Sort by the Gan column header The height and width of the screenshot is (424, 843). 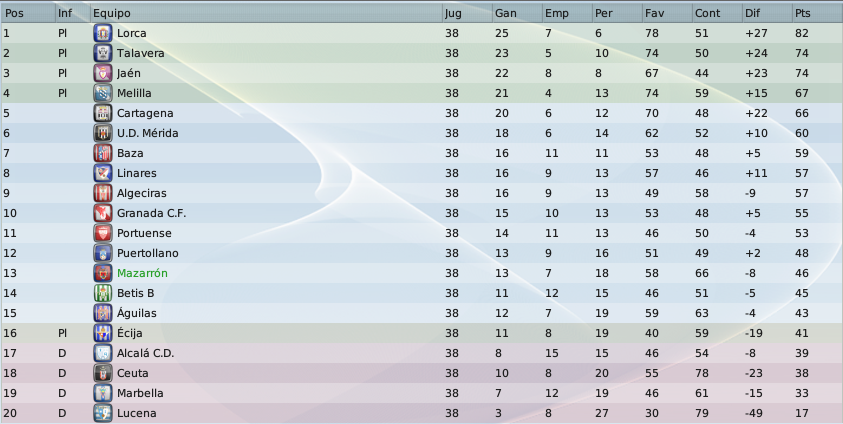tap(517, 13)
